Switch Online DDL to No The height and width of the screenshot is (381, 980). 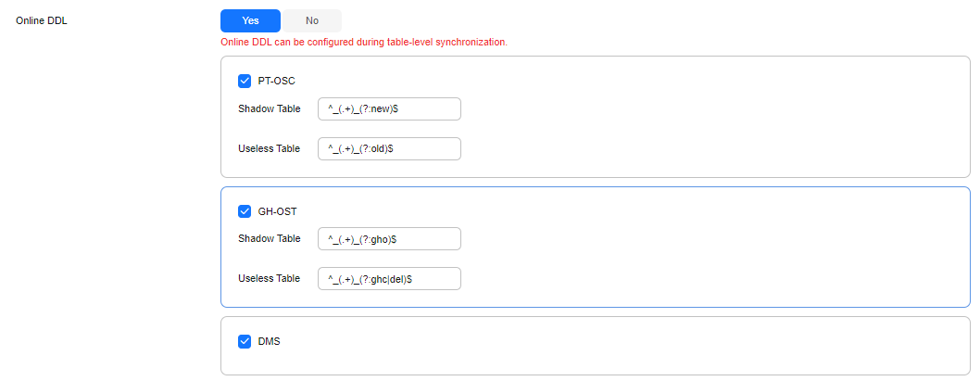312,20
